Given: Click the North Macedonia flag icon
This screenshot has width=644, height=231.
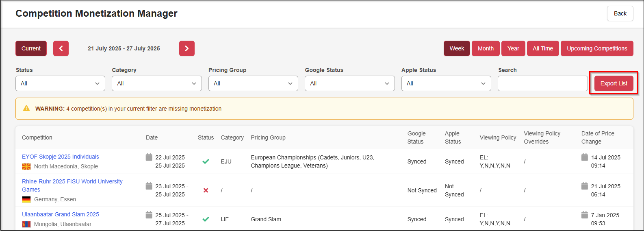Looking at the screenshot, I should click(x=26, y=166).
